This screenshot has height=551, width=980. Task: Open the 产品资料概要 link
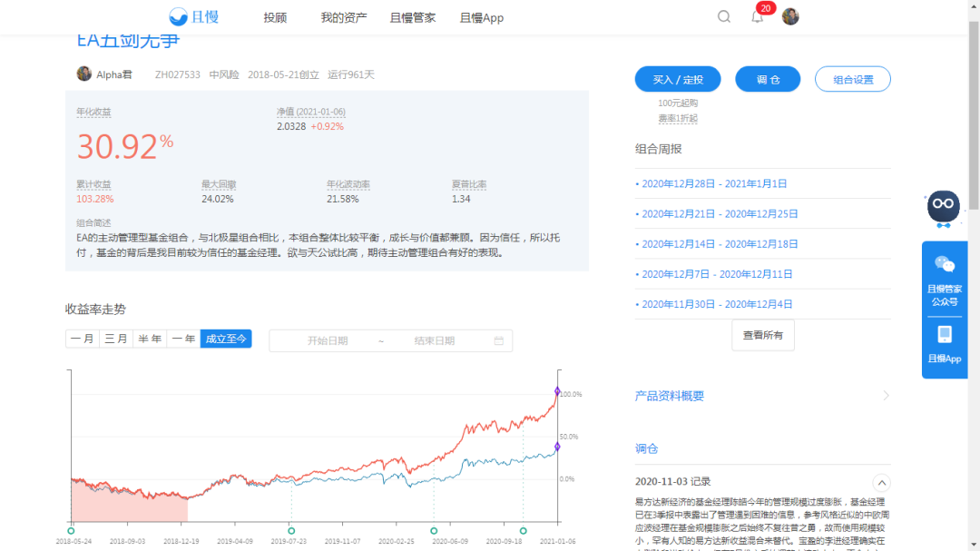pos(670,396)
